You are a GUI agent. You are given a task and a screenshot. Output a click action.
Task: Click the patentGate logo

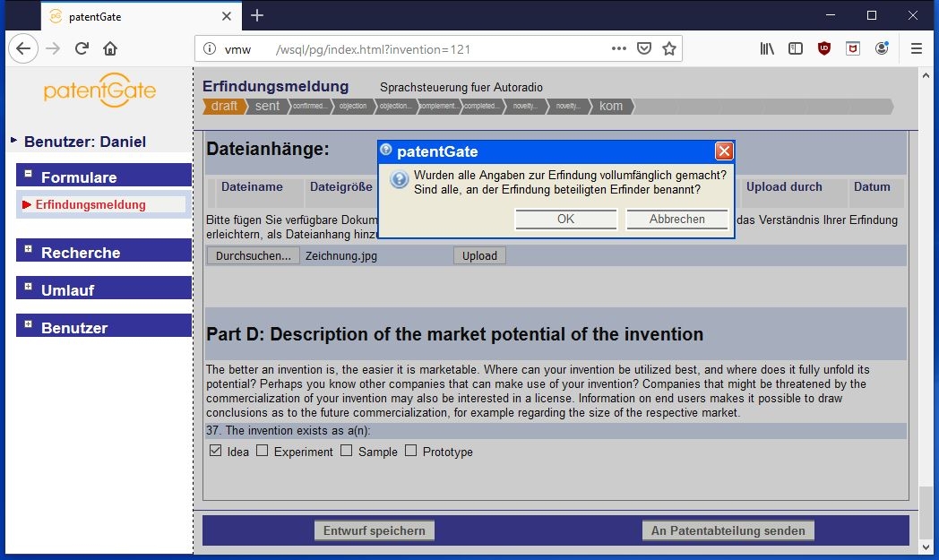[100, 90]
